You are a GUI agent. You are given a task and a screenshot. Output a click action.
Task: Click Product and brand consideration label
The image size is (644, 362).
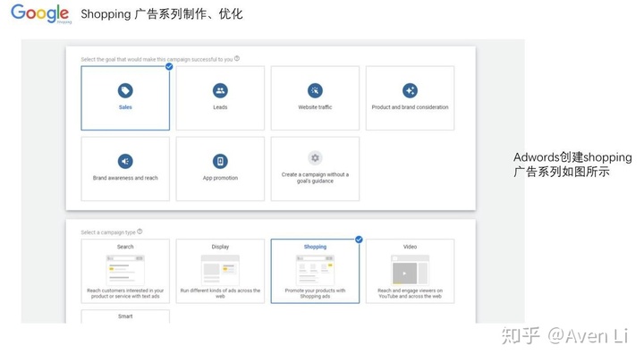(x=410, y=107)
